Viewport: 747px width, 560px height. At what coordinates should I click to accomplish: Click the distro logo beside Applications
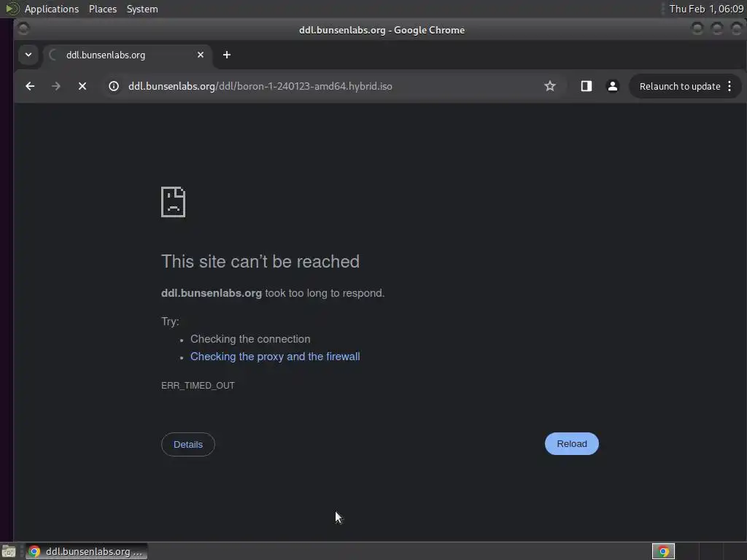click(x=12, y=9)
